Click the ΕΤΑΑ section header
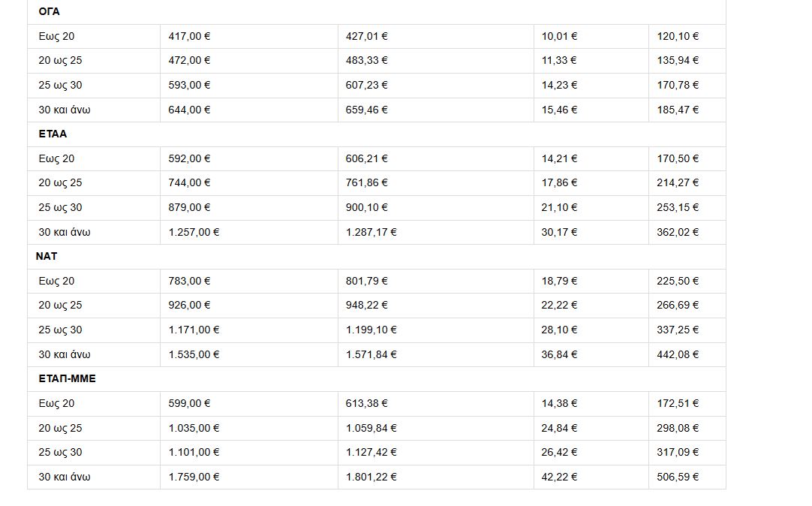The image size is (812, 506). click(x=53, y=134)
